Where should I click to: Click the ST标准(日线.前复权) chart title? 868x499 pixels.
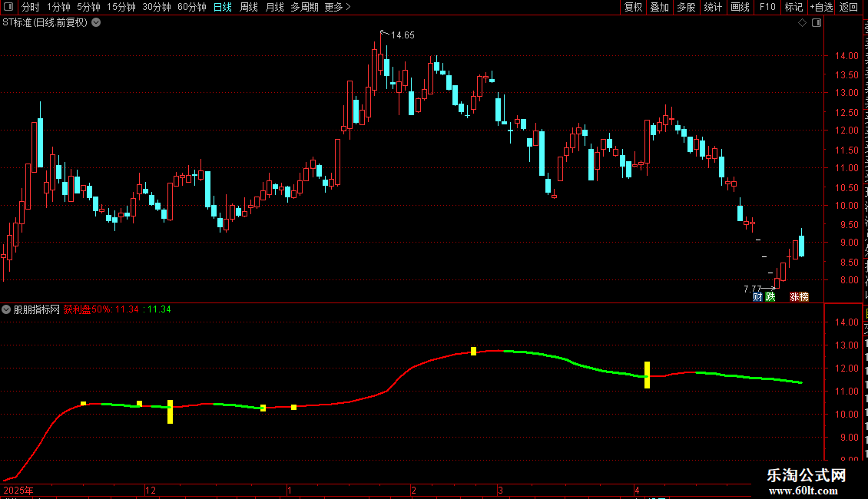tap(45, 23)
